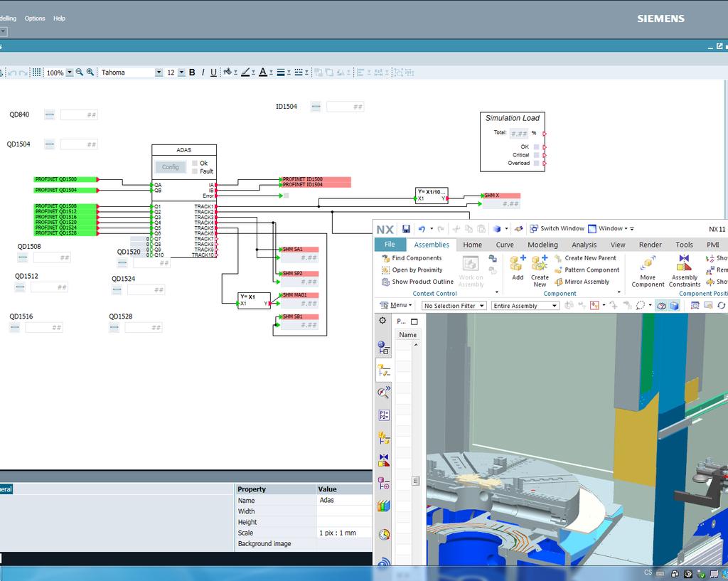Click the Mirror Assembly command

tap(582, 282)
